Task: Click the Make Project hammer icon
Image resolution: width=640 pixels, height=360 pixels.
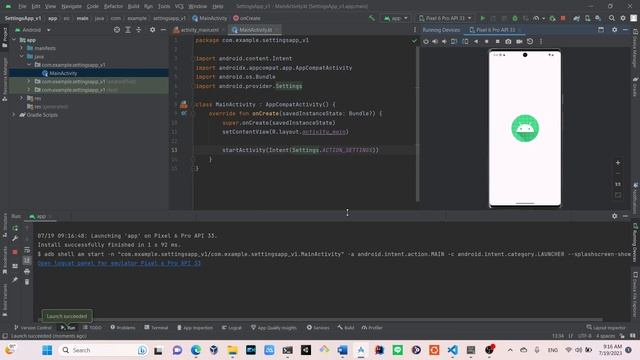Action: (x=371, y=18)
